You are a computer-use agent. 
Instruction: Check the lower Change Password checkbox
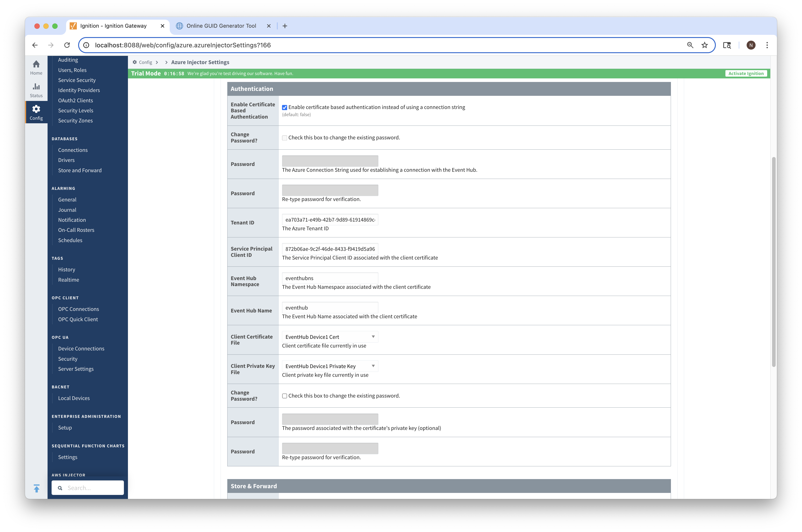click(284, 396)
